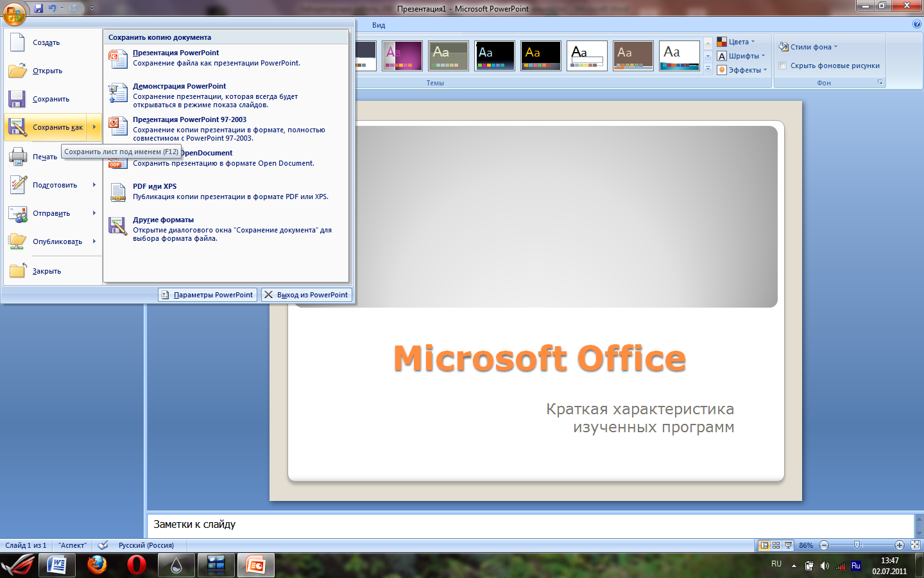Start Slide Show view from status bar

pos(789,545)
